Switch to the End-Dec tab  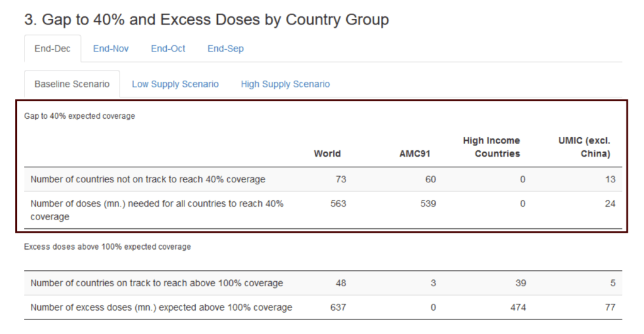click(52, 48)
